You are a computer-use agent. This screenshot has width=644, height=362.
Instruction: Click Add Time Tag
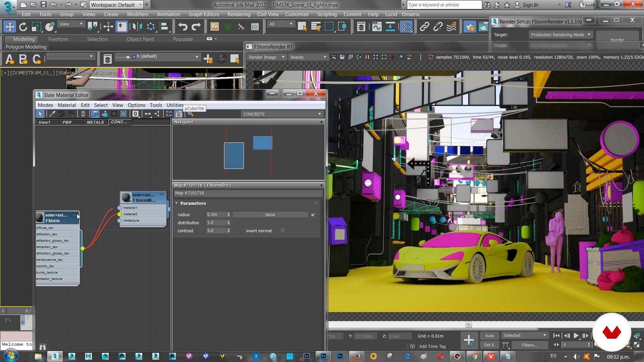tap(432, 347)
